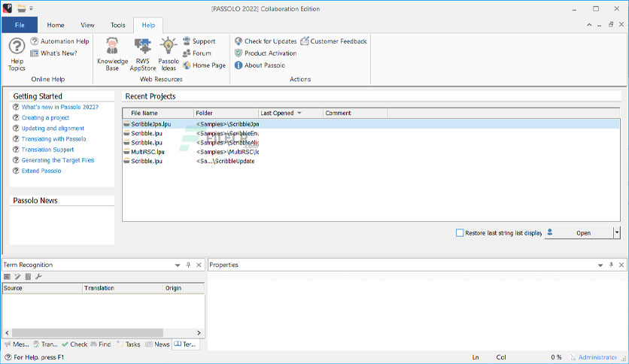Click the pencil icon in Term Recognition toolbar
Viewport: 629px width, 364px height.
coord(17,277)
